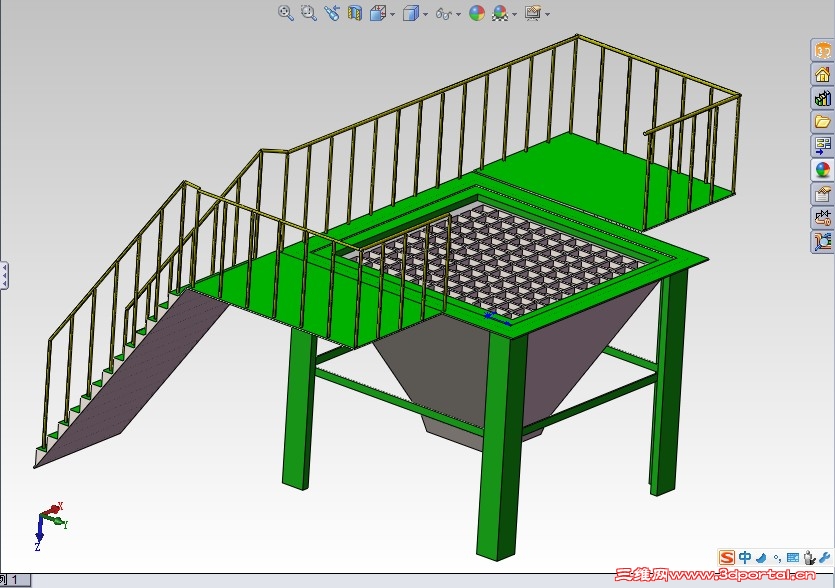Open the magnifier search side tab

[823, 241]
